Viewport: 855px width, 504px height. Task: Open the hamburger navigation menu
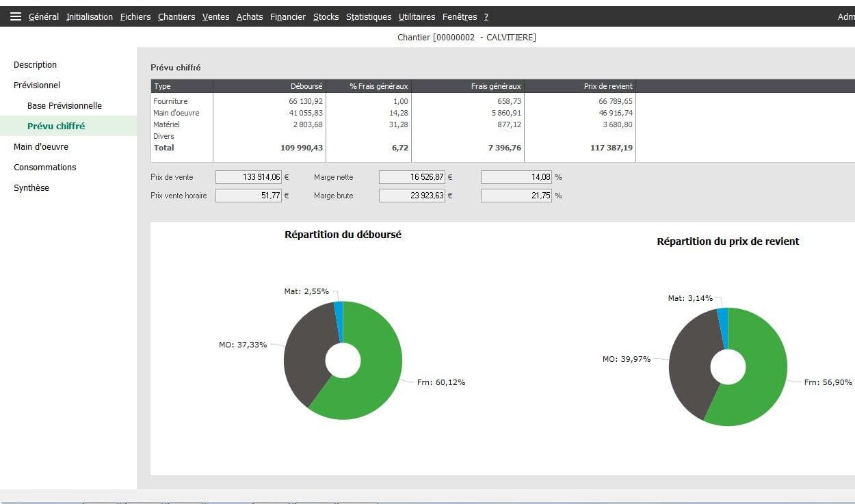pyautogui.click(x=16, y=16)
